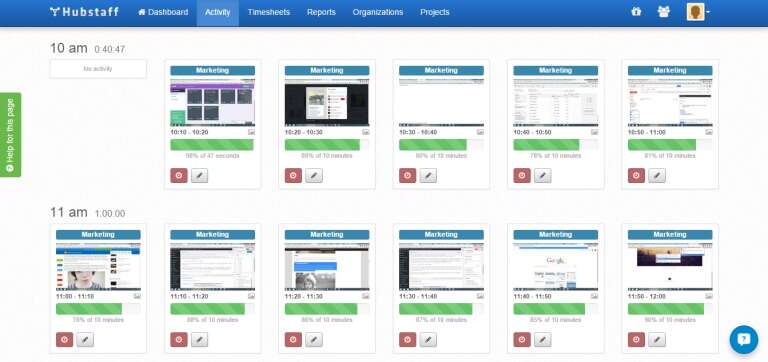Delete the 11:40 - 11:50 activity
This screenshot has width=768, height=362.
(x=522, y=339)
